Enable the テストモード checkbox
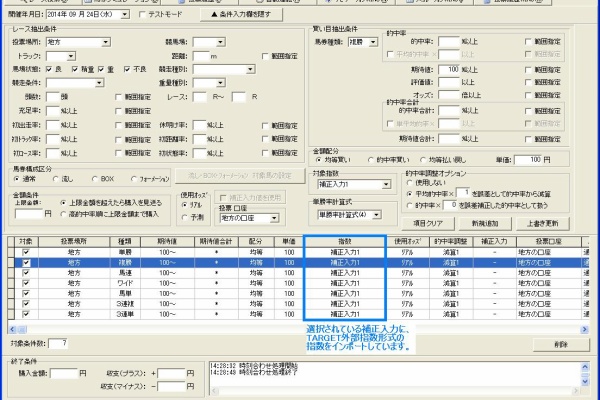The height and width of the screenshot is (400, 600). [x=142, y=16]
